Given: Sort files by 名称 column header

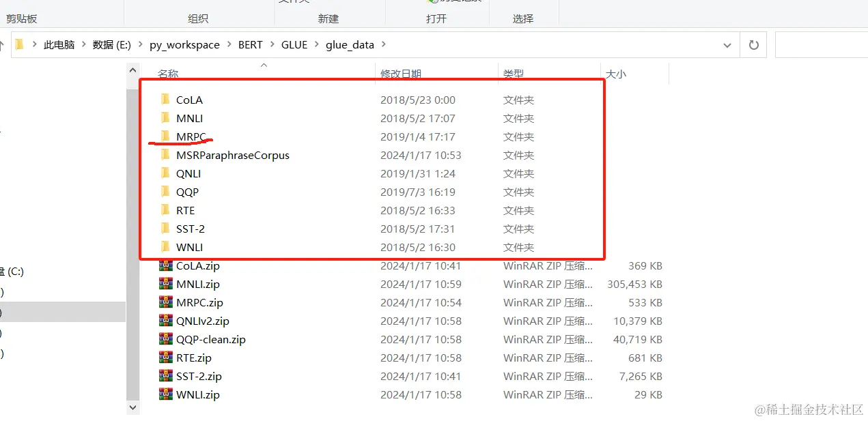Looking at the screenshot, I should coord(168,74).
